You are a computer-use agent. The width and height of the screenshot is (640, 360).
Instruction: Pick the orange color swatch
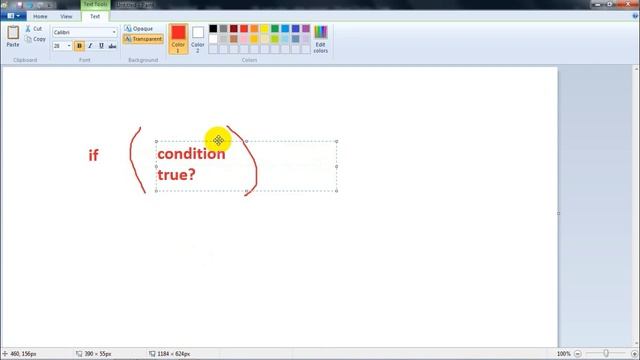click(254, 29)
